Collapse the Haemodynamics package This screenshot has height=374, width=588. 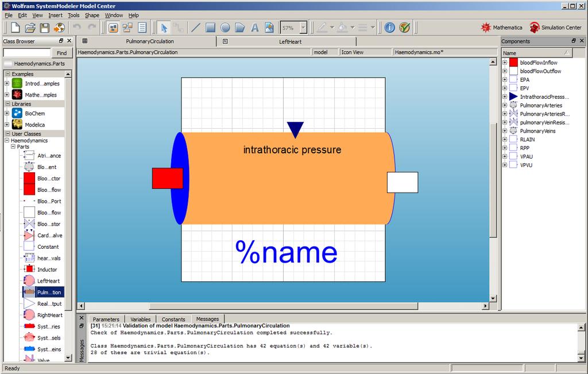[x=7, y=140]
